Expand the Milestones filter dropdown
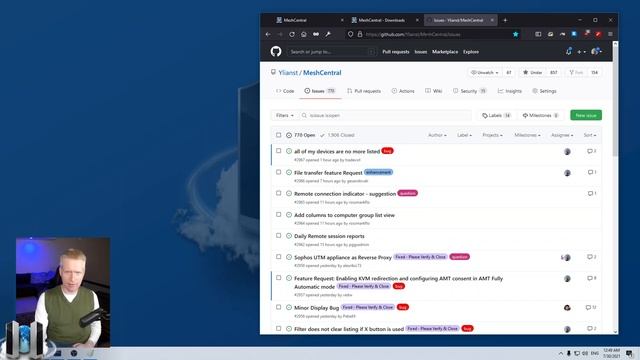The height and width of the screenshot is (360, 640). click(527, 135)
